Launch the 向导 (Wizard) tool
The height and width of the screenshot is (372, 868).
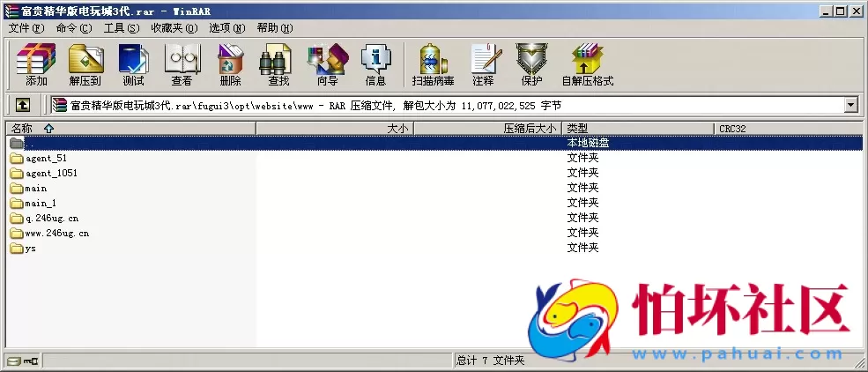coord(327,64)
